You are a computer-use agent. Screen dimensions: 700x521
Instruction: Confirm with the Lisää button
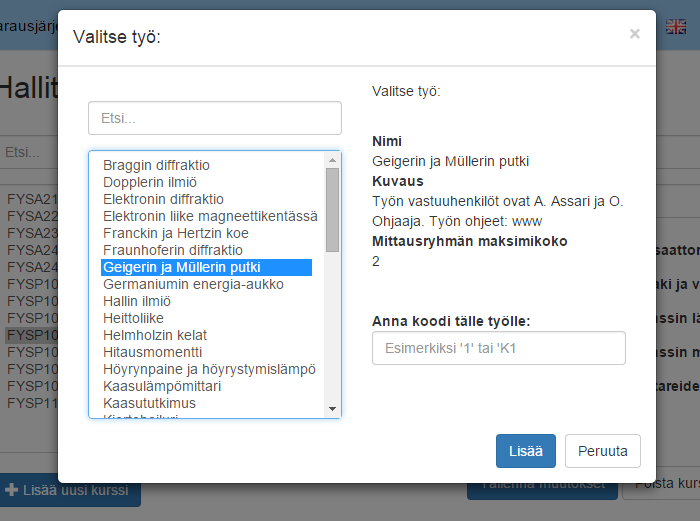pyautogui.click(x=525, y=451)
